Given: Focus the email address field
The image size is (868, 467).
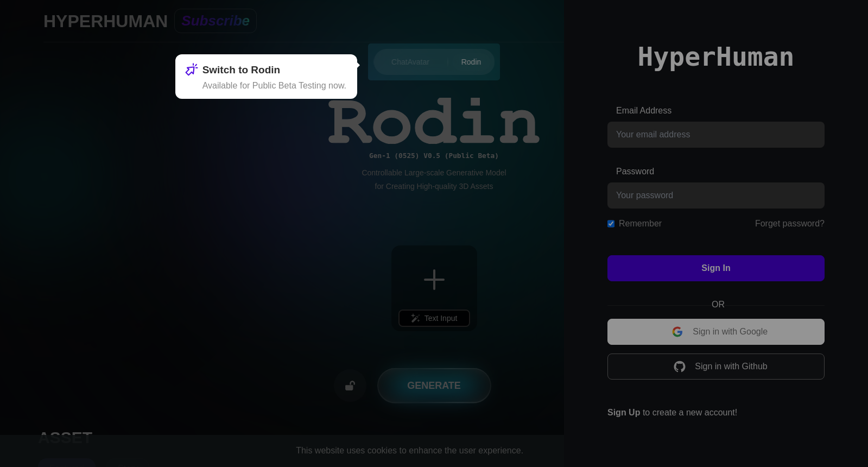Looking at the screenshot, I should [x=716, y=135].
